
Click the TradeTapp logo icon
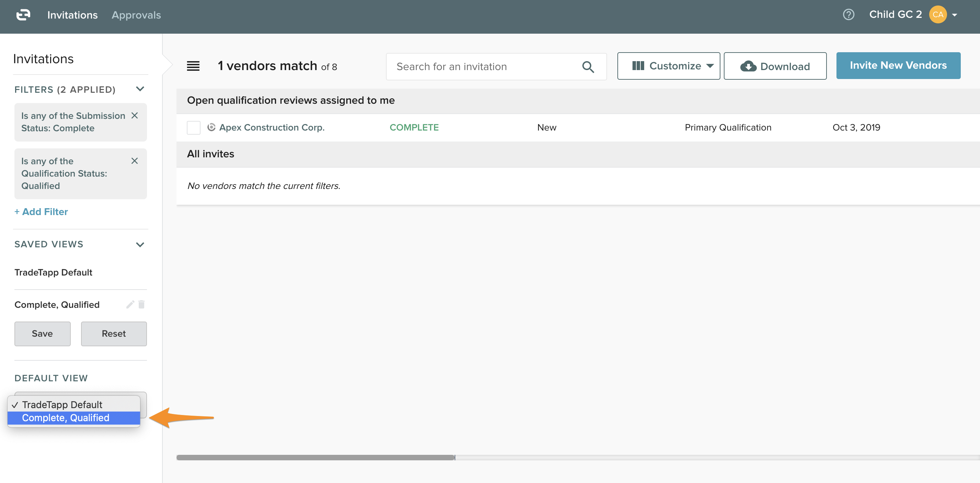[x=23, y=15]
